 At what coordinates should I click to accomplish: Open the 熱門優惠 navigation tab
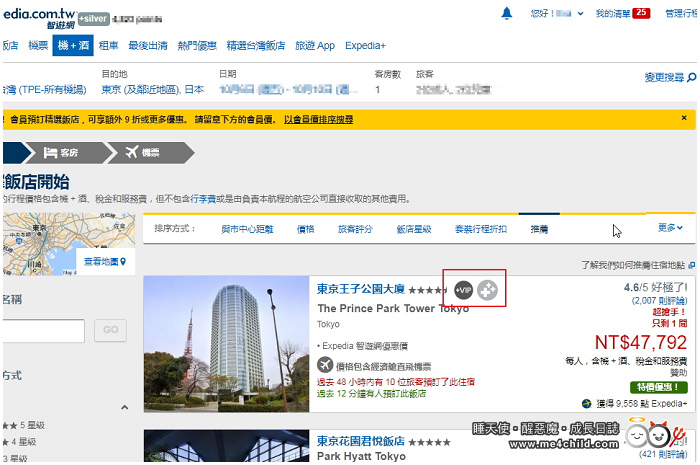tap(197, 46)
